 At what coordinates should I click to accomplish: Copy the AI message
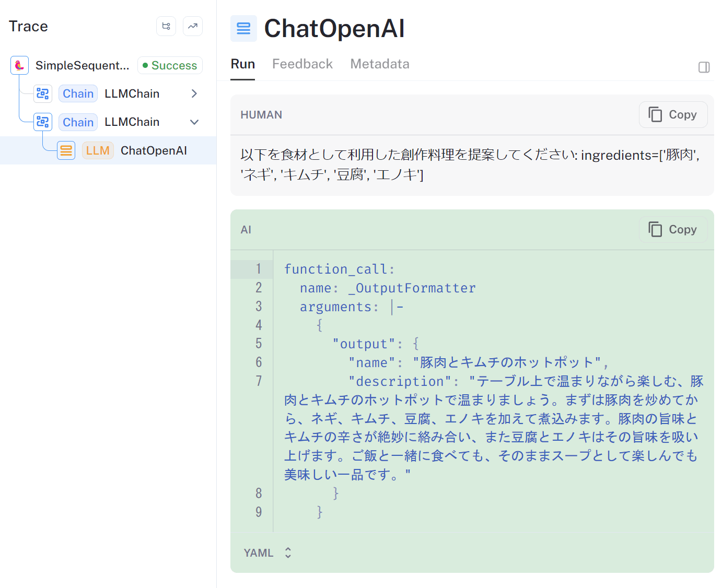click(673, 229)
